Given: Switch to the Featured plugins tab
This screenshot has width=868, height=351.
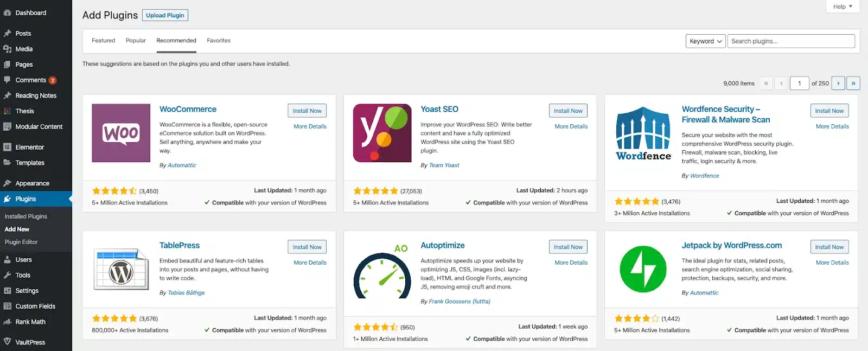Looking at the screenshot, I should [x=103, y=40].
